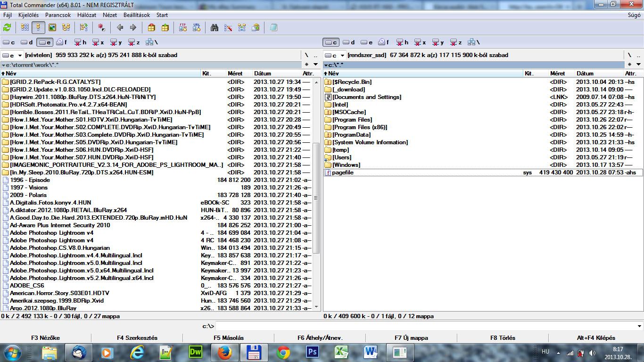644x362 pixels.
Task: Select network drive h in the left drive bar
Action: [80, 42]
